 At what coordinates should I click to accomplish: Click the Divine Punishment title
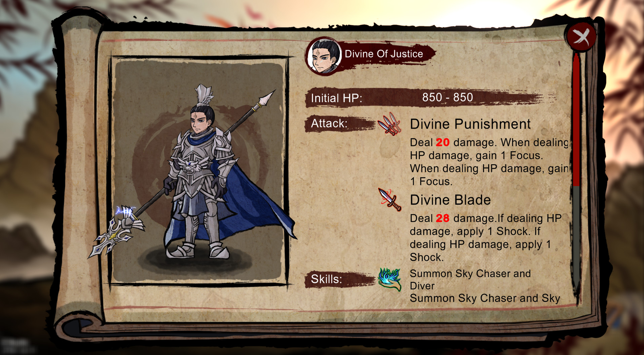(x=470, y=124)
